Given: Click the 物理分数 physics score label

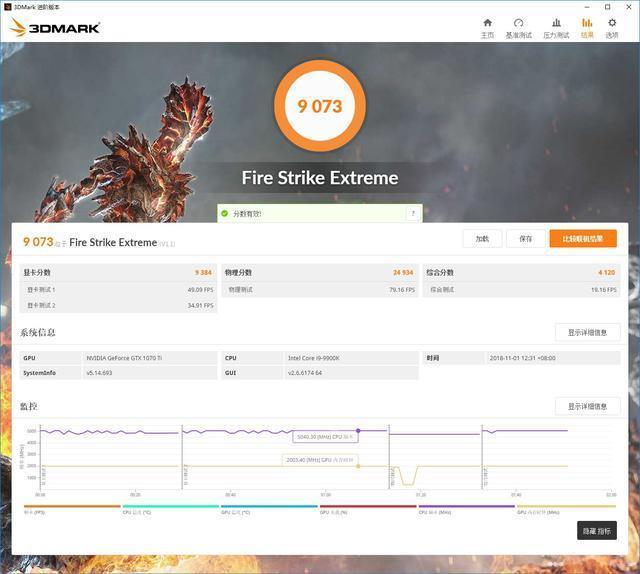Looking at the screenshot, I should (238, 272).
